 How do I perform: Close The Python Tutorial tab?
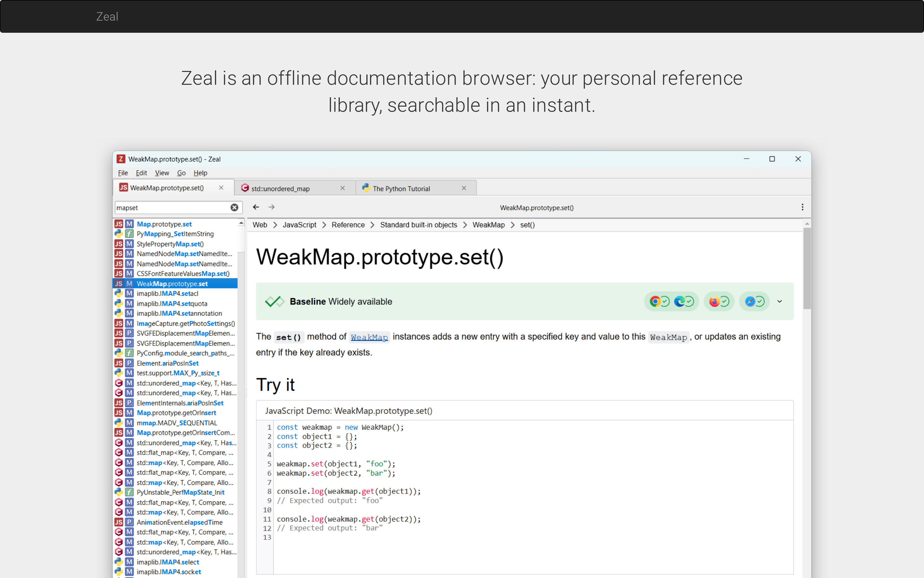tap(464, 188)
